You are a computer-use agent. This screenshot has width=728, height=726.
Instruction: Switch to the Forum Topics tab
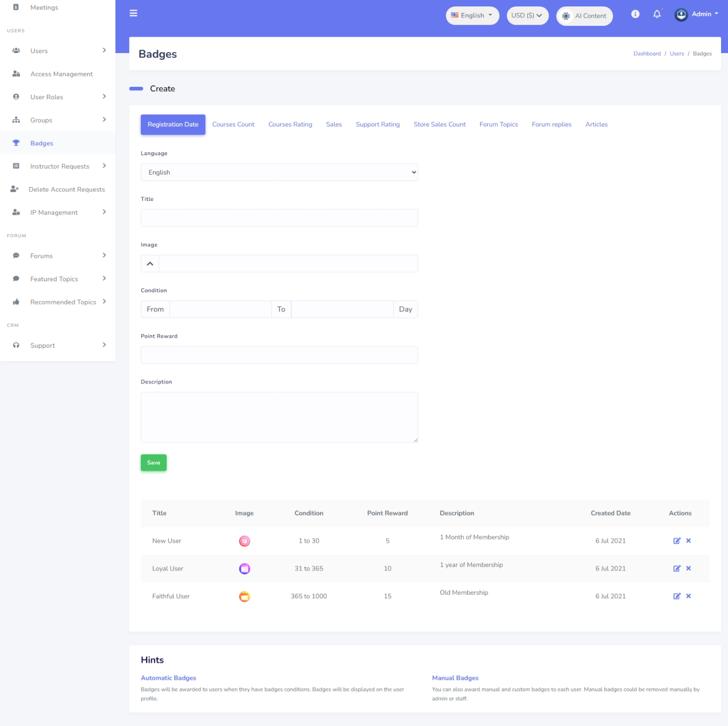[x=498, y=124]
